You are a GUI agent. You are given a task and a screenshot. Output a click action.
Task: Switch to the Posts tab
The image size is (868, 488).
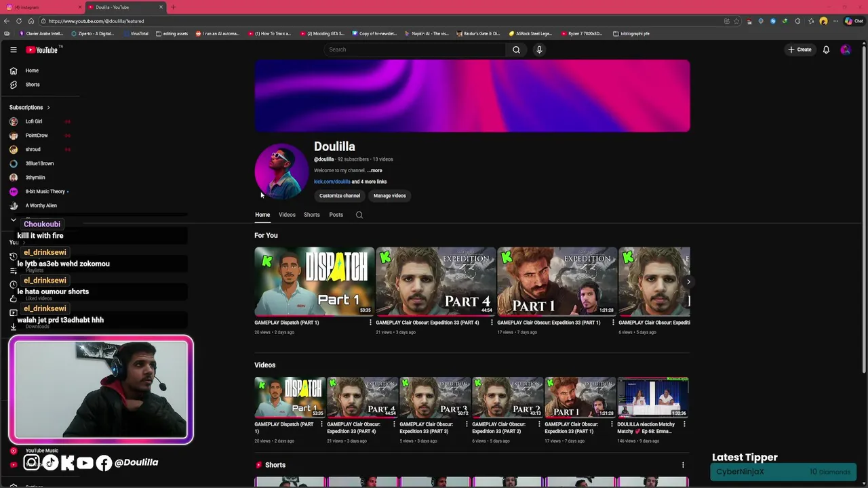(336, 215)
